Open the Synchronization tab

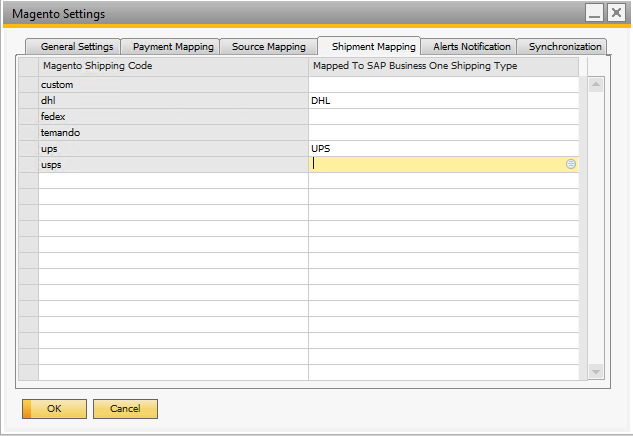[565, 47]
